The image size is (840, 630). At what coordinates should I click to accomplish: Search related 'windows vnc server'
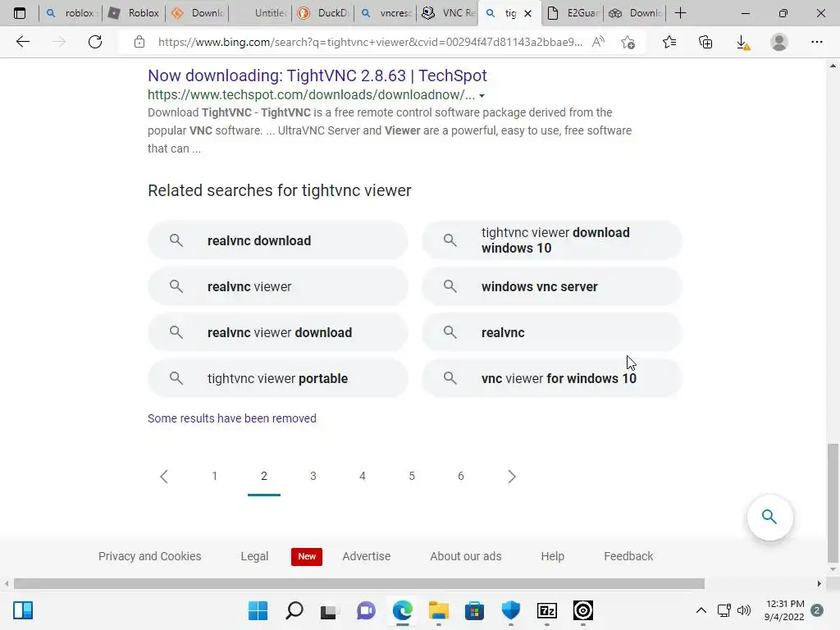click(x=552, y=286)
